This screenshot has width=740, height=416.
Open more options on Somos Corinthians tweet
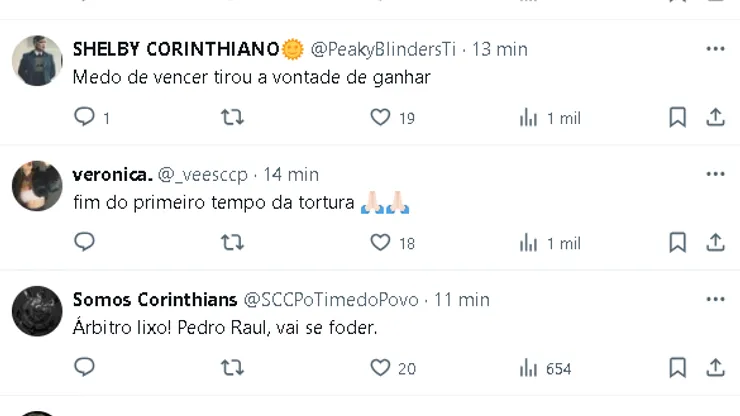(x=715, y=299)
